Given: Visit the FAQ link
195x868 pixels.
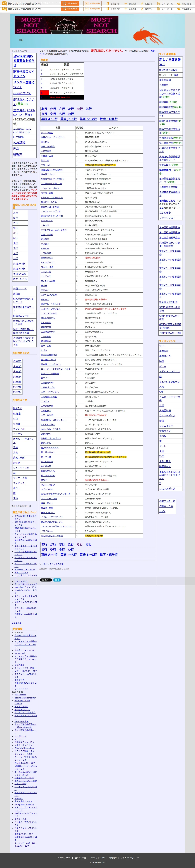Looking at the screenshot, I should point(16,149).
